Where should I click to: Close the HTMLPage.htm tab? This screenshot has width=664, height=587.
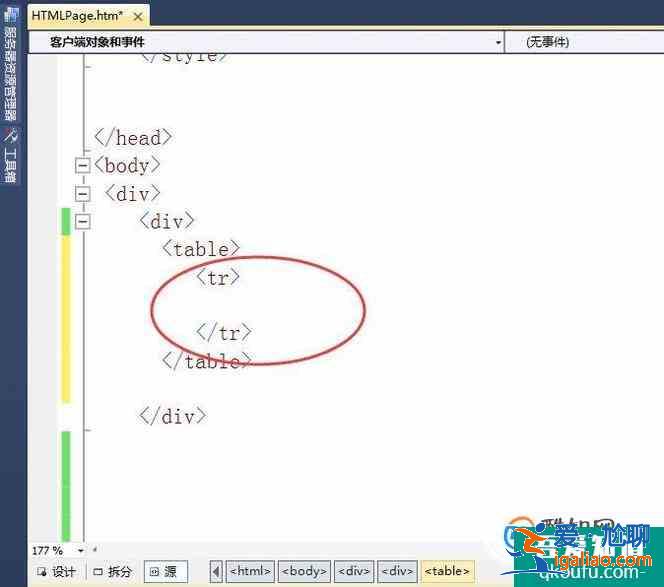pyautogui.click(x=138, y=17)
